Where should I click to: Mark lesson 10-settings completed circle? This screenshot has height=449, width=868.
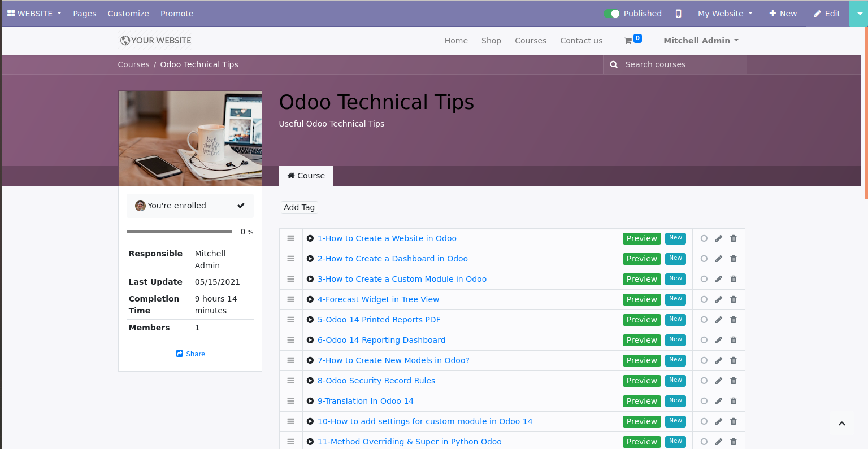[x=704, y=421]
